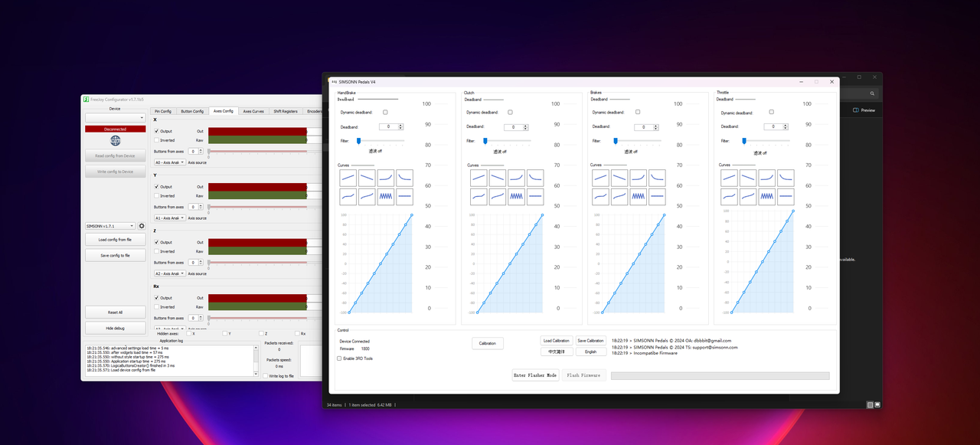Select Clutch exponential curve preset
The height and width of the screenshot is (445, 980).
coord(517,178)
